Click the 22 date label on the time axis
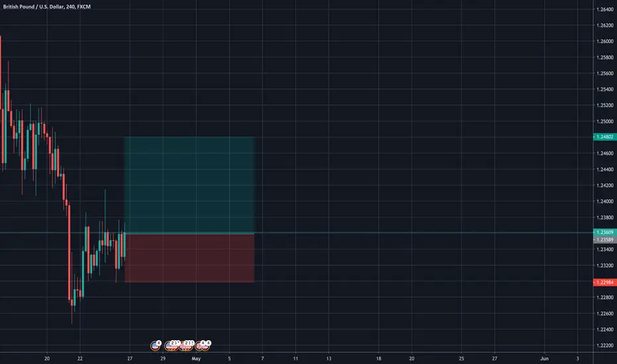This screenshot has height=364, width=617. coord(80,359)
